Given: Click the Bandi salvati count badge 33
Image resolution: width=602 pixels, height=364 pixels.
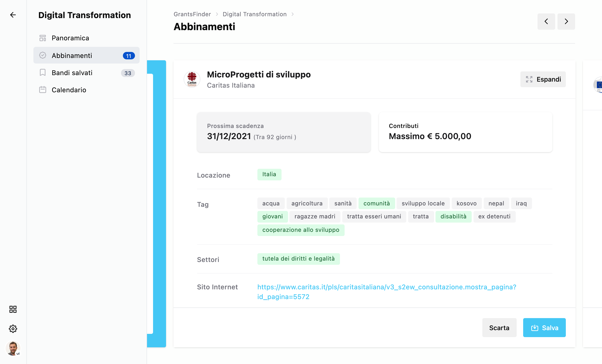Looking at the screenshot, I should point(128,73).
